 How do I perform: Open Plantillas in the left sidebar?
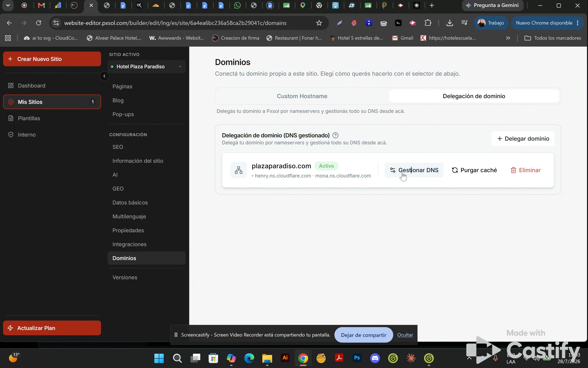[52, 118]
